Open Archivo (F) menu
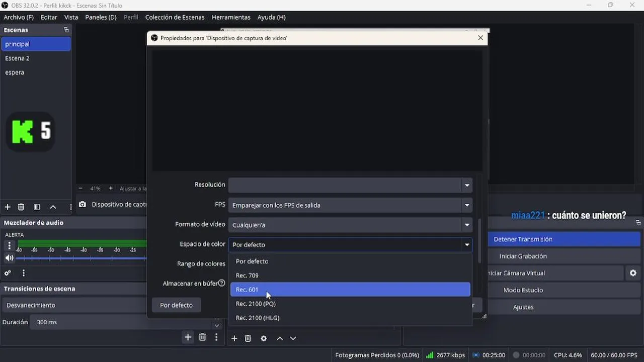644x362 pixels. 19,17
